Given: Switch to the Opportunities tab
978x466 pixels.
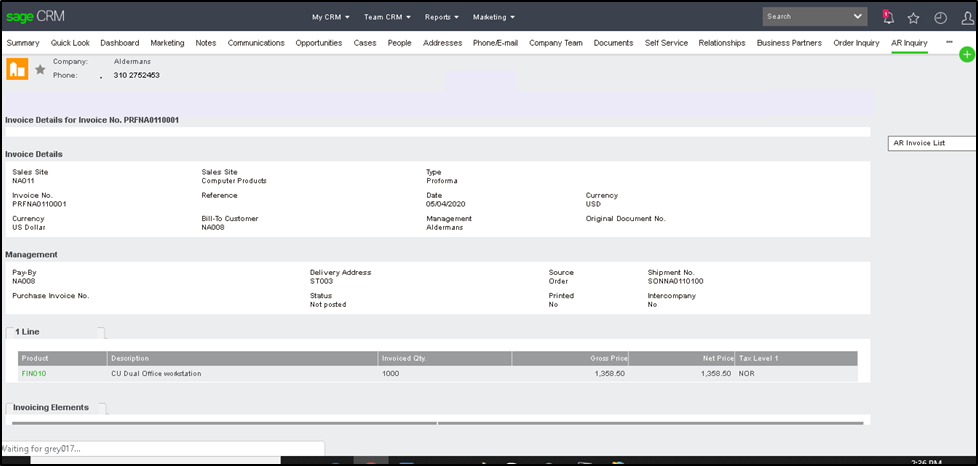Looking at the screenshot, I should pyautogui.click(x=318, y=43).
